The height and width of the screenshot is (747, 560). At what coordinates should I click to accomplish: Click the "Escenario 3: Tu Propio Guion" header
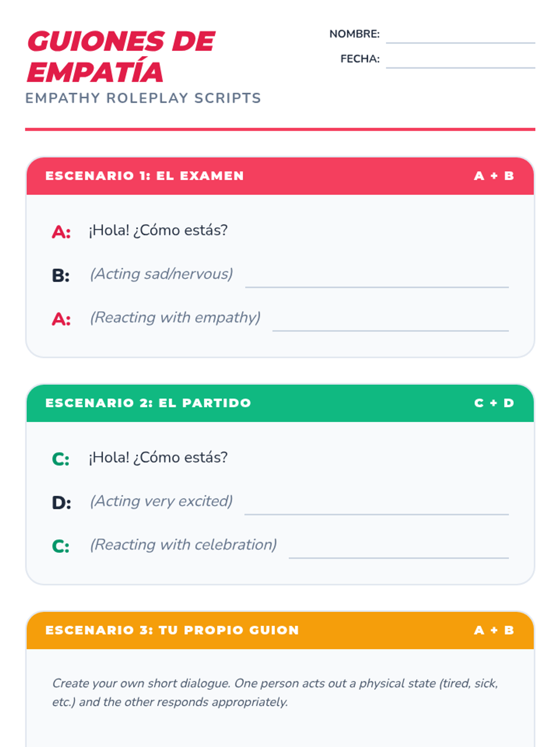point(172,630)
